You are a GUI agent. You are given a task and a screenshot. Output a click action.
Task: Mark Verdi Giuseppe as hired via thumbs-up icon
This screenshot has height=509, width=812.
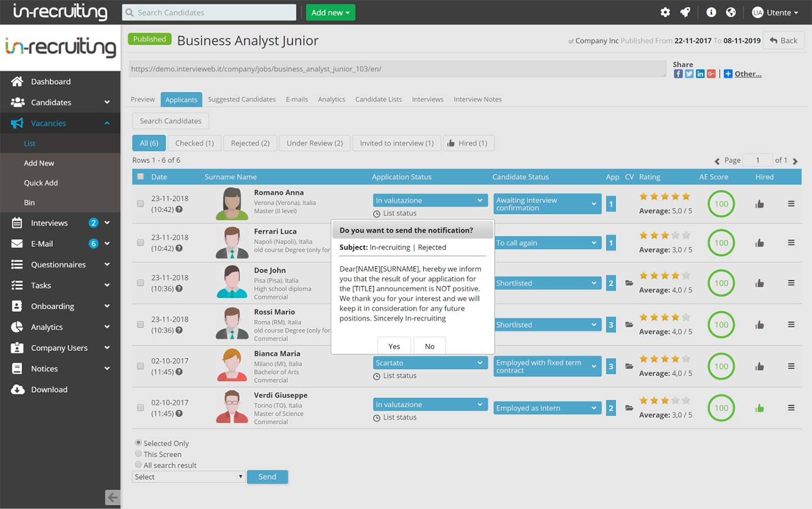[759, 408]
